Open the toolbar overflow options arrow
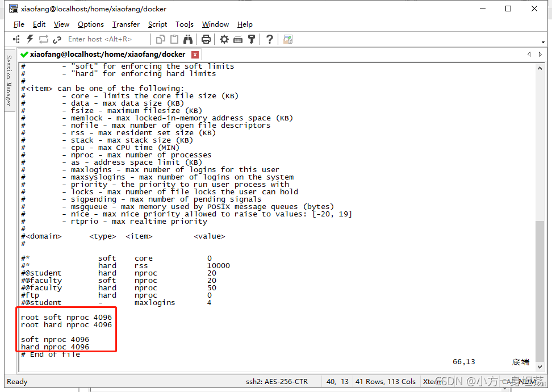552x392 pixels. point(543,42)
